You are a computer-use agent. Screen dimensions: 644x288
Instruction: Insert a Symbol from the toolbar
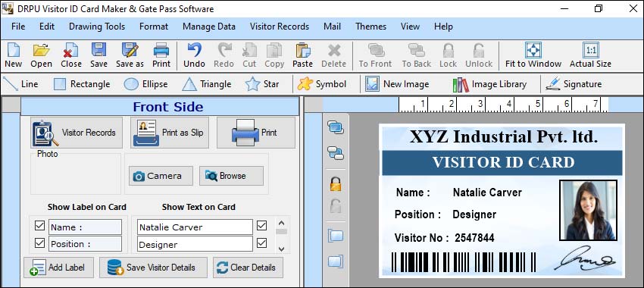[322, 84]
